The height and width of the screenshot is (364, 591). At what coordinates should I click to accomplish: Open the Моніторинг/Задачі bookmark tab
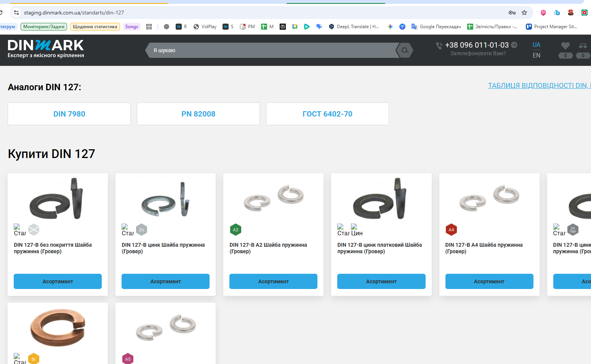point(44,27)
